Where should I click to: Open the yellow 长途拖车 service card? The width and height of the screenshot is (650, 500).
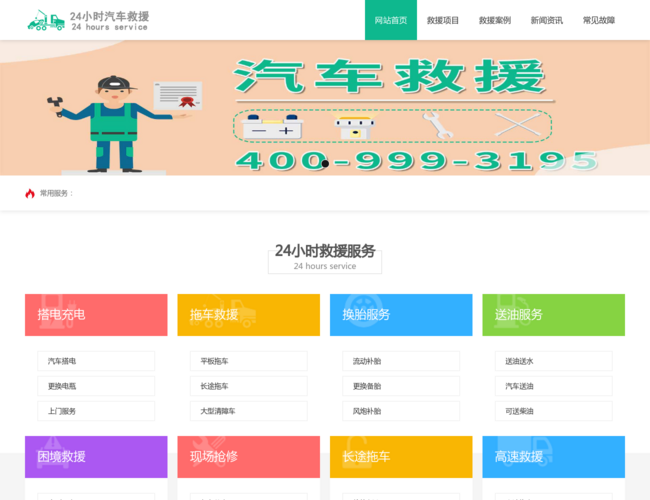point(401,457)
